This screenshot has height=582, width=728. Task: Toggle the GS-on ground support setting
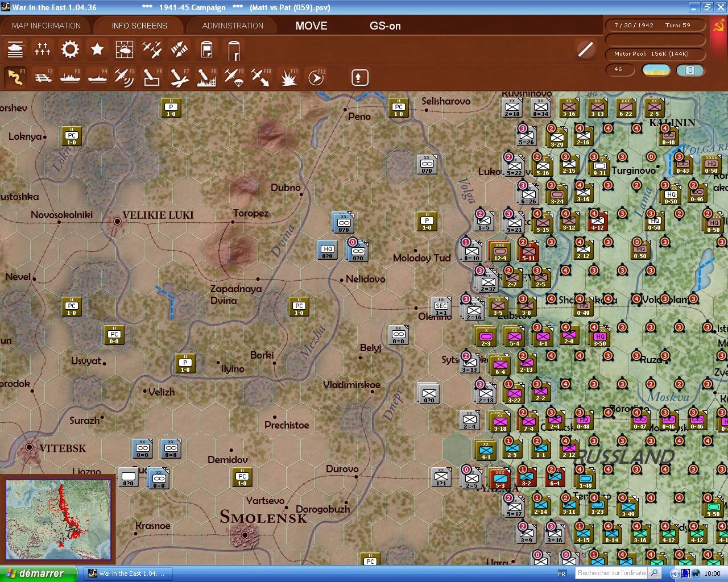(385, 26)
